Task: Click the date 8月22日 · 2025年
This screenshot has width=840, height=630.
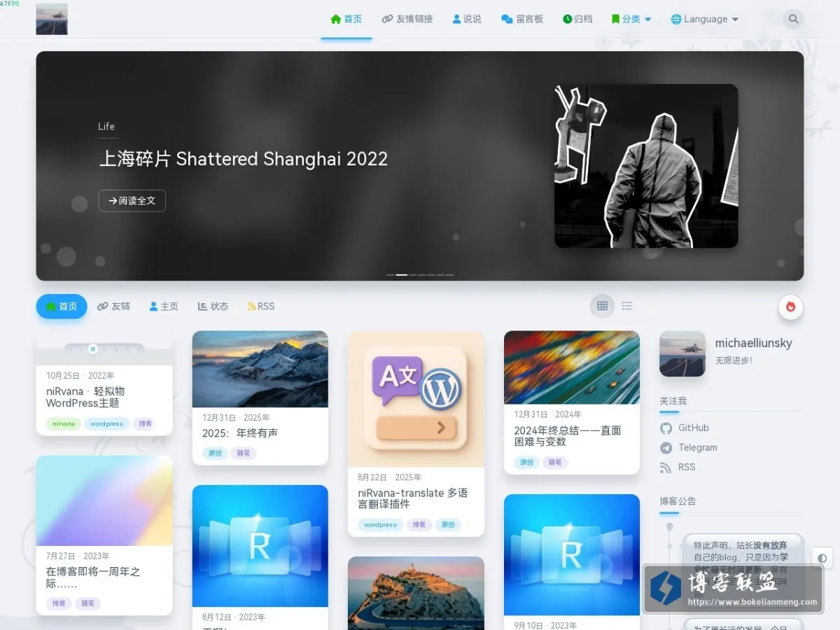Action: pyautogui.click(x=390, y=477)
